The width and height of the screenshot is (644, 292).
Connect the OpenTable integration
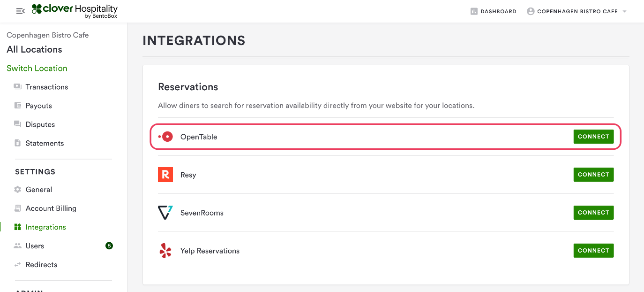tap(593, 137)
